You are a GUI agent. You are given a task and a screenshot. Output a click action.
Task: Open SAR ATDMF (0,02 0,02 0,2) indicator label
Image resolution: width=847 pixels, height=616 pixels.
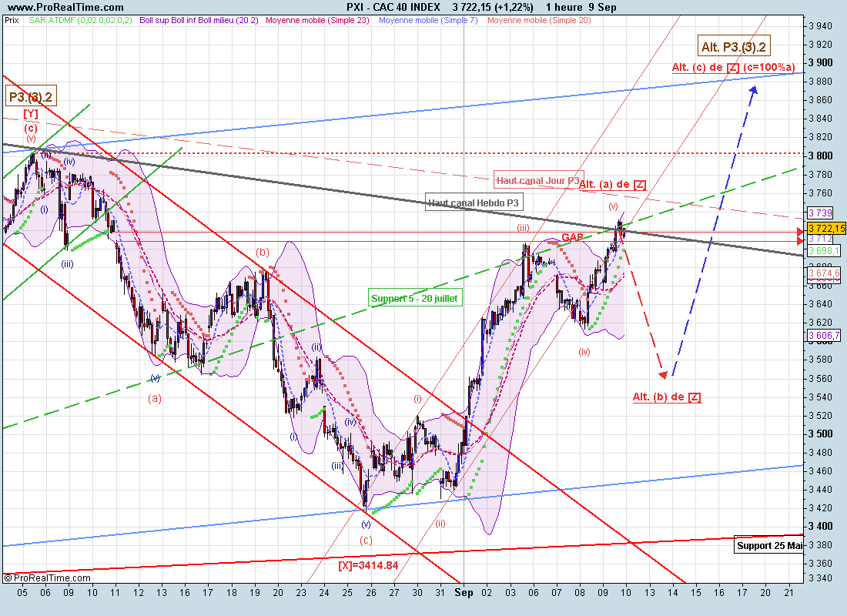pos(80,20)
